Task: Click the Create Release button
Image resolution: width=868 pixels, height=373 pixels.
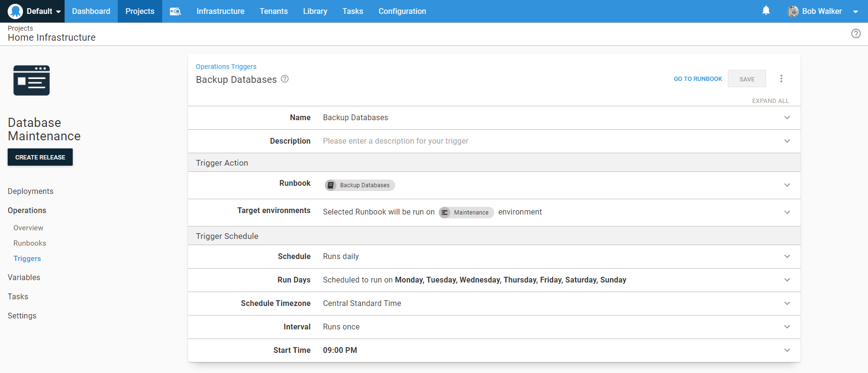Action: (40, 157)
